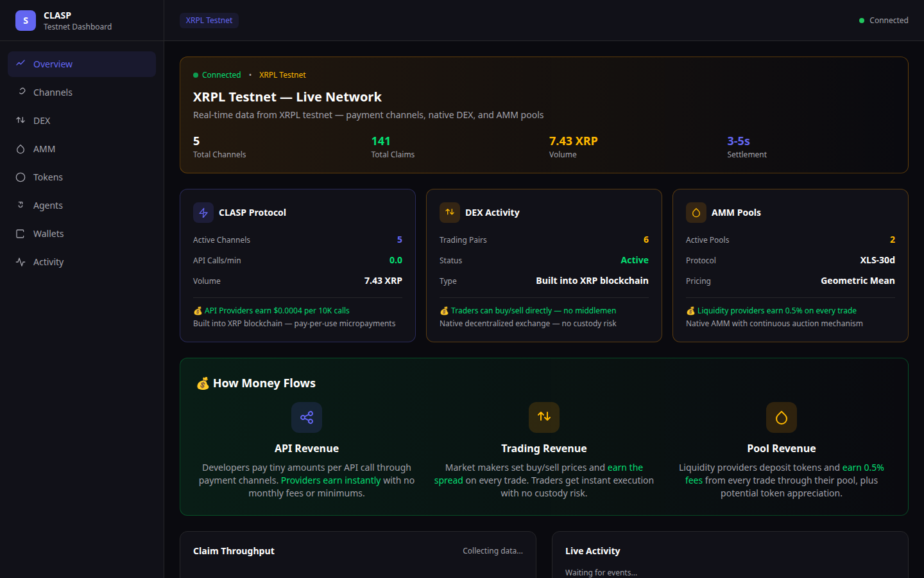Click the Connected status indicator in the header
The image size is (924, 578).
(884, 20)
